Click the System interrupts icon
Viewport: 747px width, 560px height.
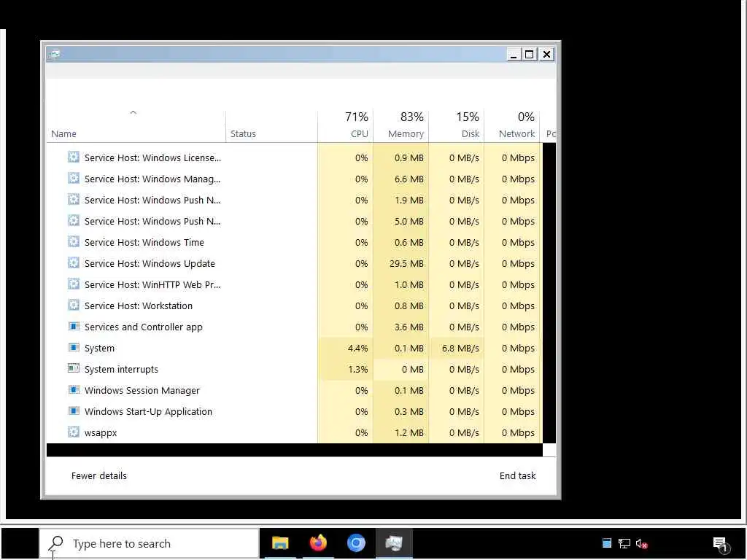pyautogui.click(x=74, y=368)
